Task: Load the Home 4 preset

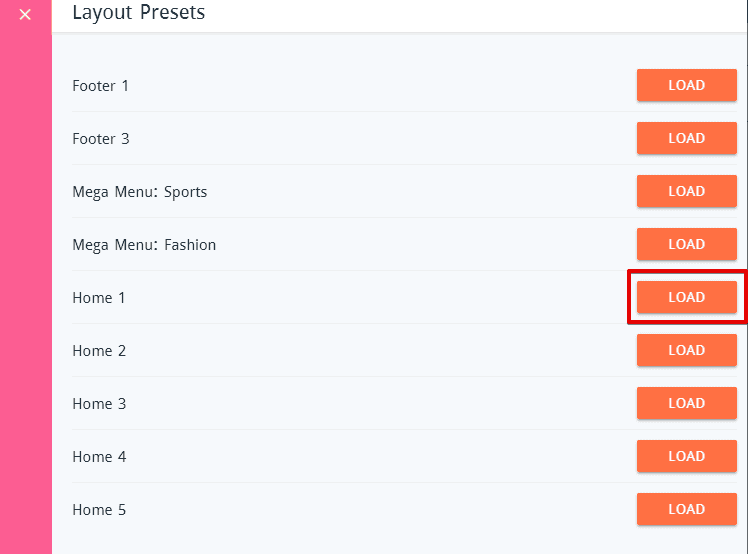Action: tap(686, 457)
